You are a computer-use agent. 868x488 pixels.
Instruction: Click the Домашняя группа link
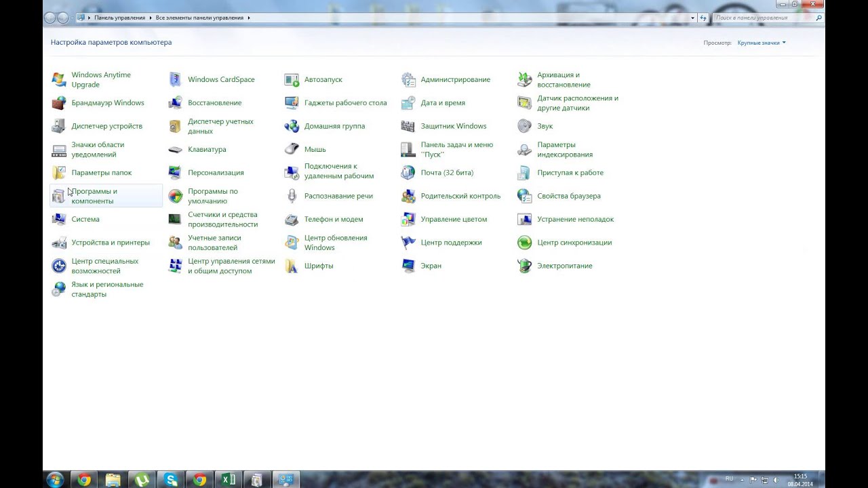pyautogui.click(x=334, y=126)
